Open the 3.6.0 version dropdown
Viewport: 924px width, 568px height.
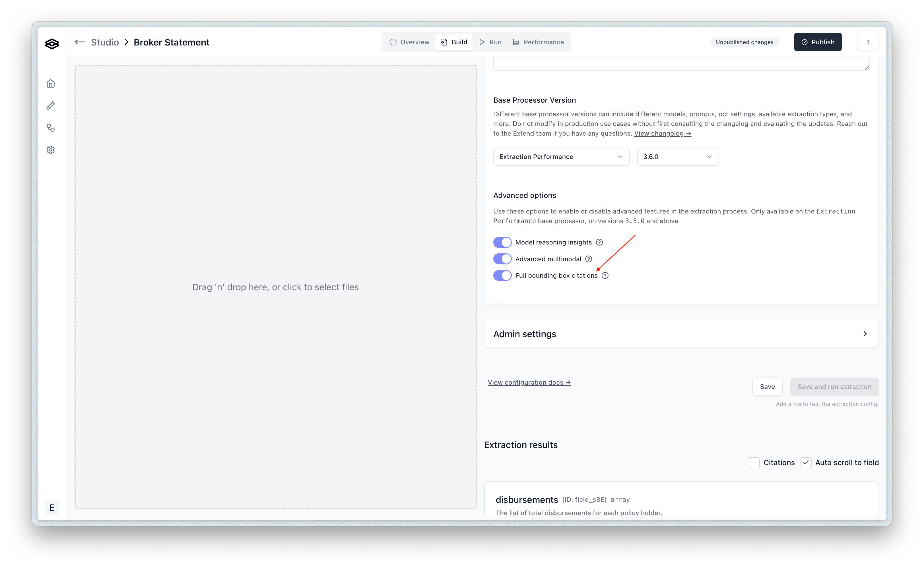677,157
